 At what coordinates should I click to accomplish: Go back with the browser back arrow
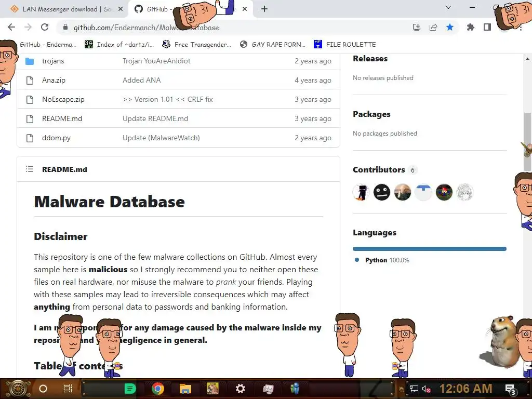tap(11, 27)
